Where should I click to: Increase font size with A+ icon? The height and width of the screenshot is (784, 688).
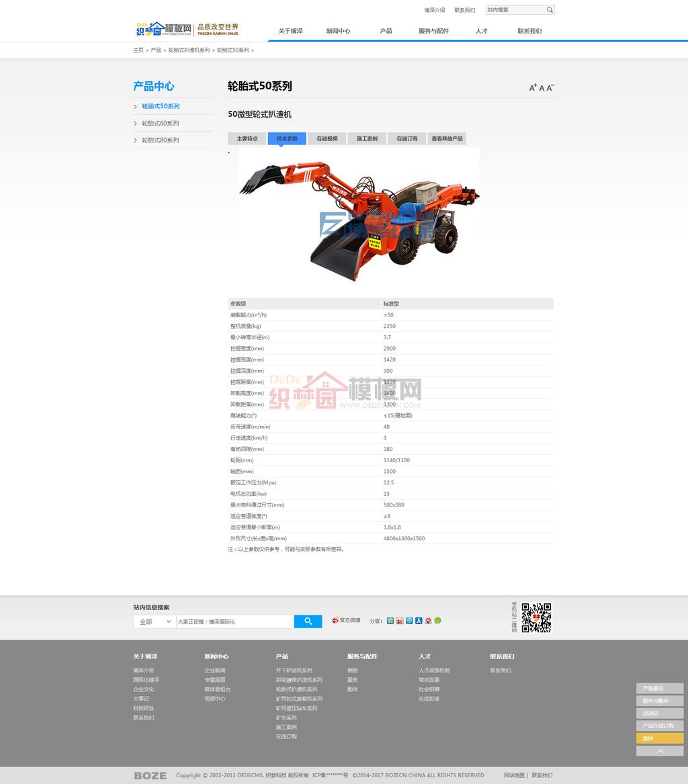click(x=533, y=88)
